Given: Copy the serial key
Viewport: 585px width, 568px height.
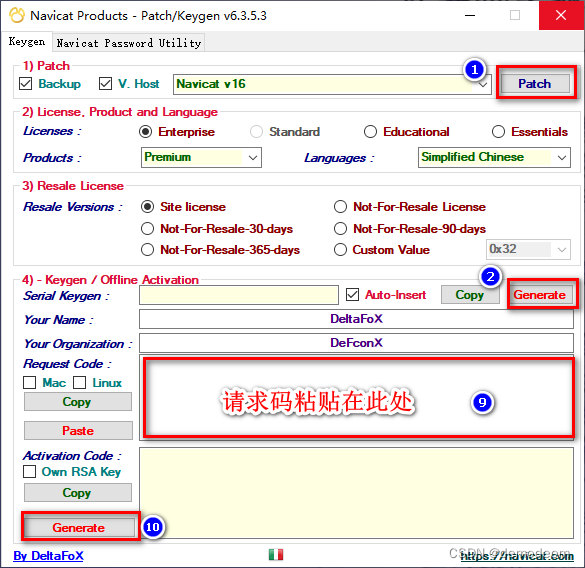Looking at the screenshot, I should pos(470,295).
